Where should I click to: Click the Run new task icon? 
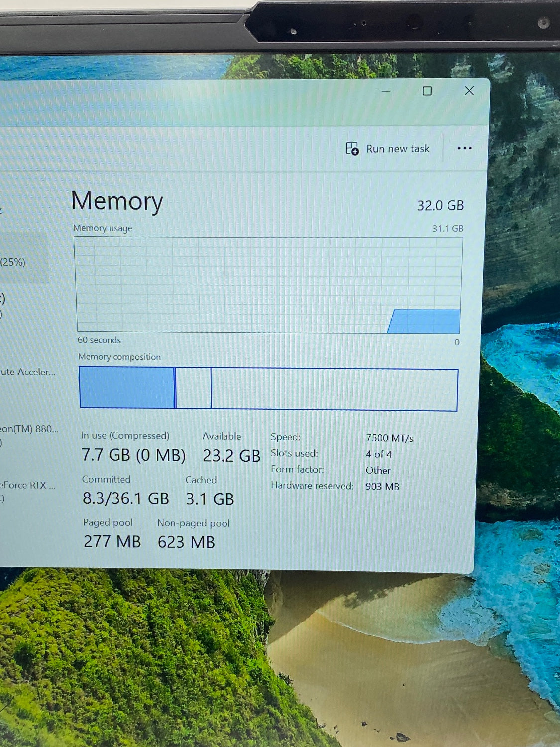(x=352, y=149)
